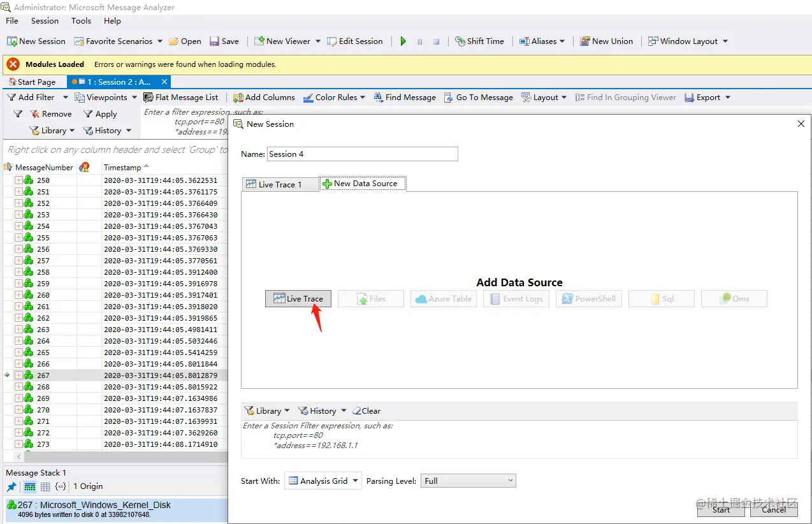Viewport: 812px width, 524px height.
Task: Open the File menu
Action: click(x=12, y=20)
